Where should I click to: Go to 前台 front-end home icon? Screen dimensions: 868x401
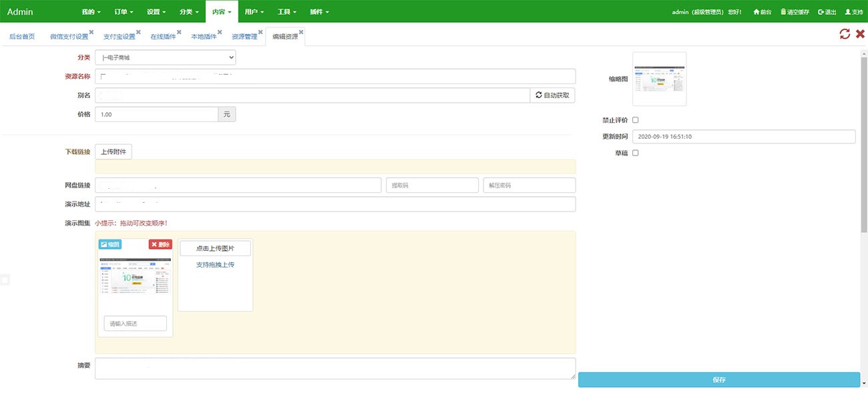point(763,12)
